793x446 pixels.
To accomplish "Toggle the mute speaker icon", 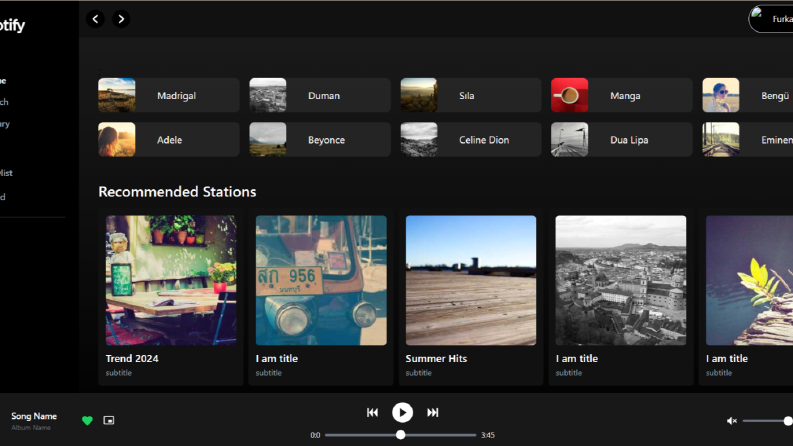I will [731, 421].
